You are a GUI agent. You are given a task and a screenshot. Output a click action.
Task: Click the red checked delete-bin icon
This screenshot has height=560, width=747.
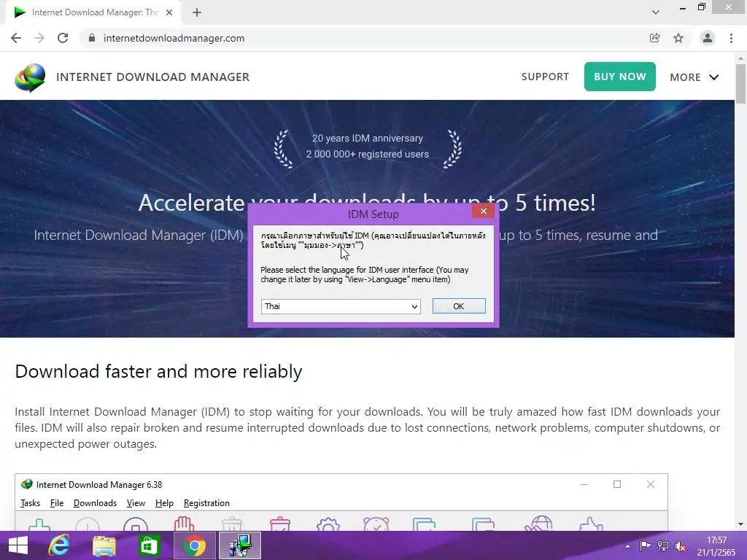pyautogui.click(x=280, y=524)
